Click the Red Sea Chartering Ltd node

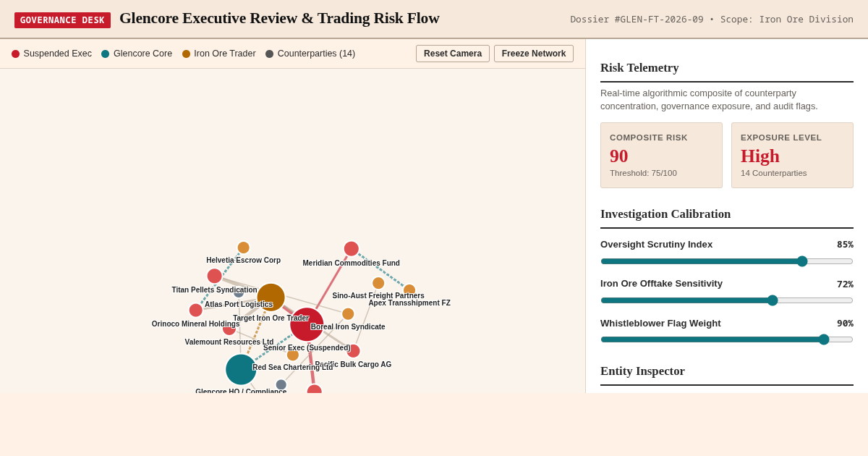(x=293, y=355)
